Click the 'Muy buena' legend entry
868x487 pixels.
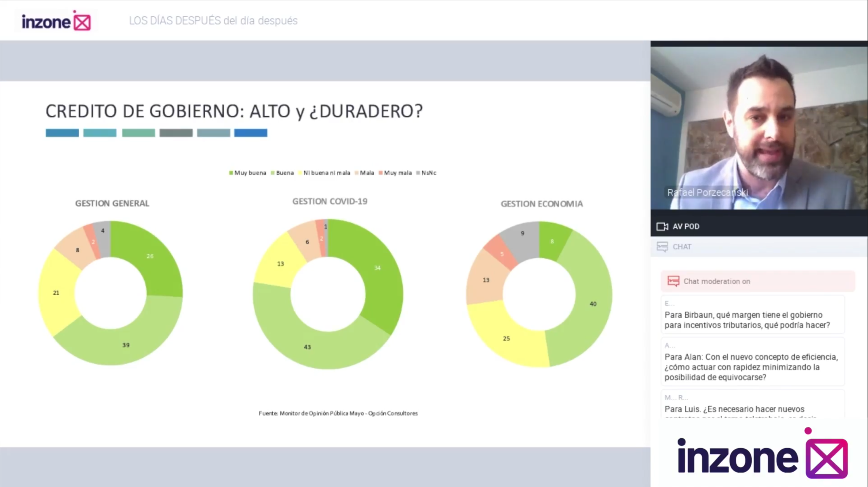(x=248, y=173)
